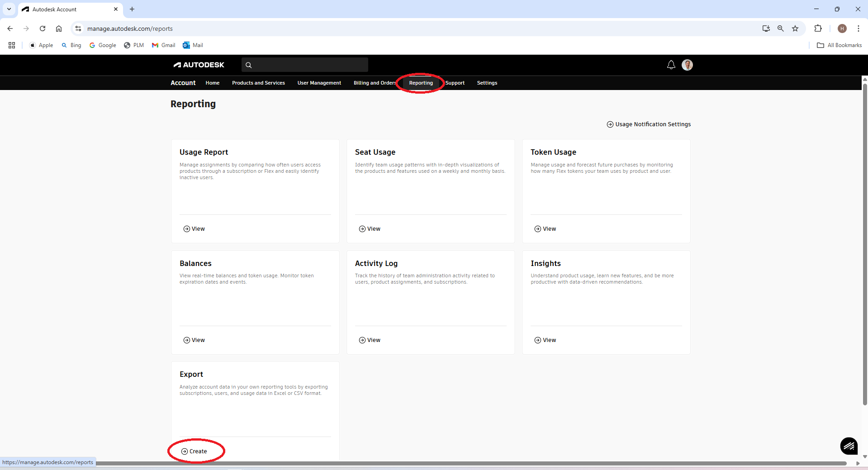This screenshot has width=868, height=470.
Task: Open a new browser tab
Action: (132, 9)
